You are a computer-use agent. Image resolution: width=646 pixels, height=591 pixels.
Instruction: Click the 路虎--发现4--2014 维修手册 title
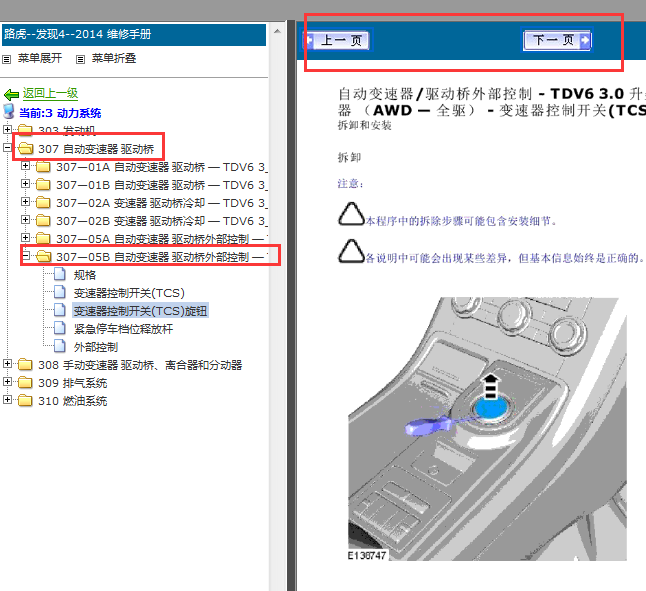click(x=78, y=34)
